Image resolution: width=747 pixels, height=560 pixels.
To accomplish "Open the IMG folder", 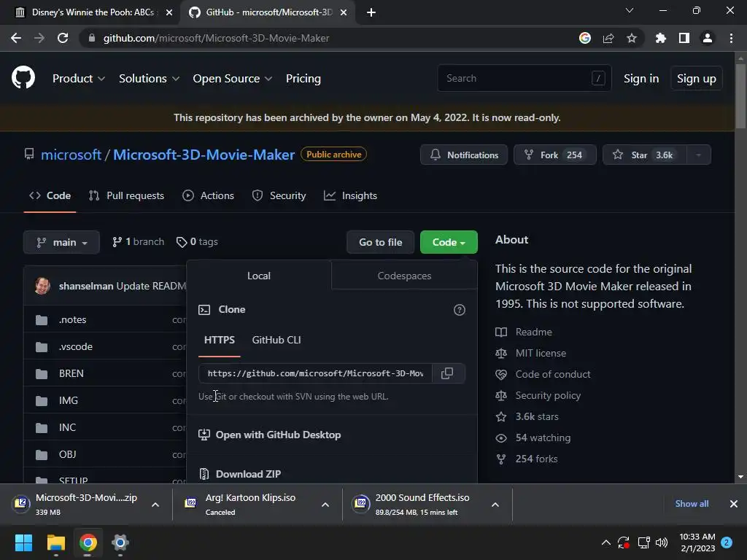I will pos(69,400).
